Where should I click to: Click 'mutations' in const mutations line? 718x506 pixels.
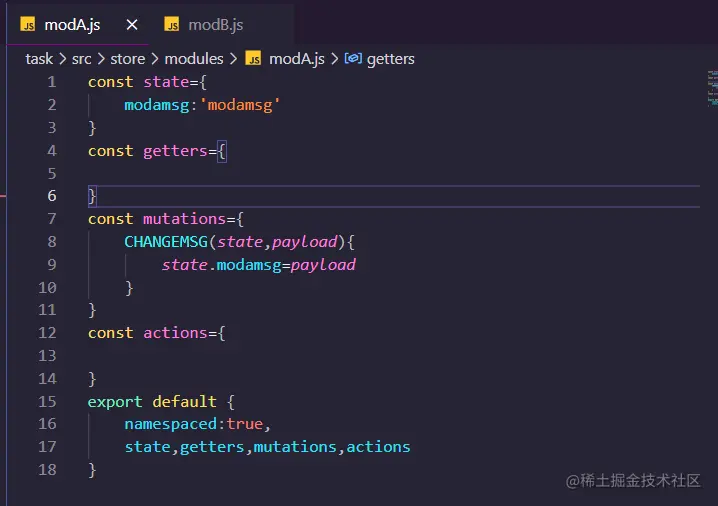(x=185, y=219)
